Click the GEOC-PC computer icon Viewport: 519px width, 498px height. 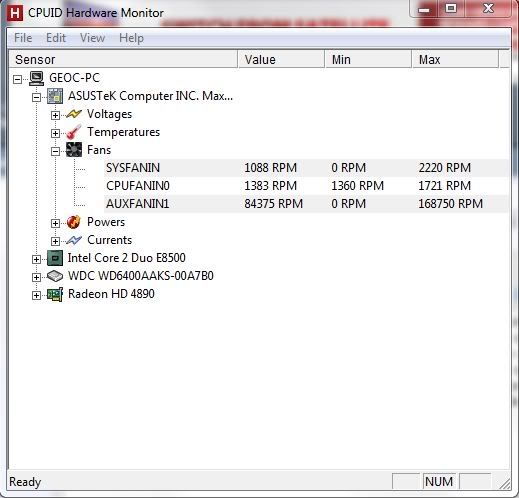36,78
